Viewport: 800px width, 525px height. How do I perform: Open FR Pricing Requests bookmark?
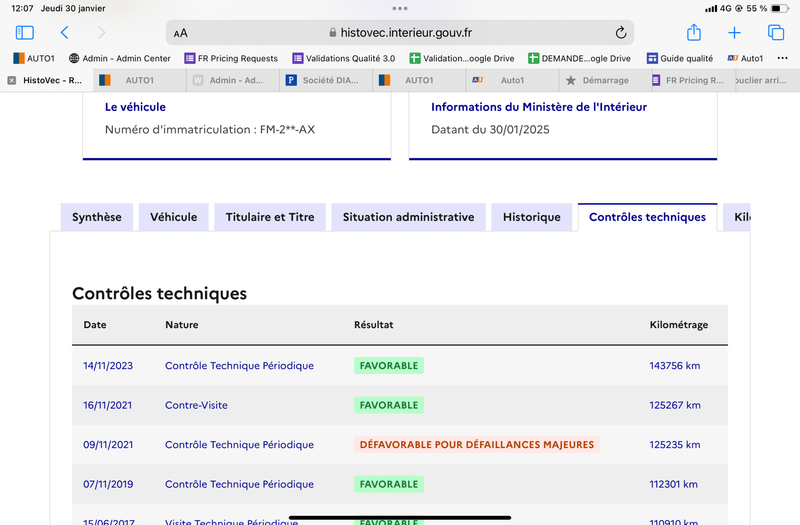tap(231, 58)
